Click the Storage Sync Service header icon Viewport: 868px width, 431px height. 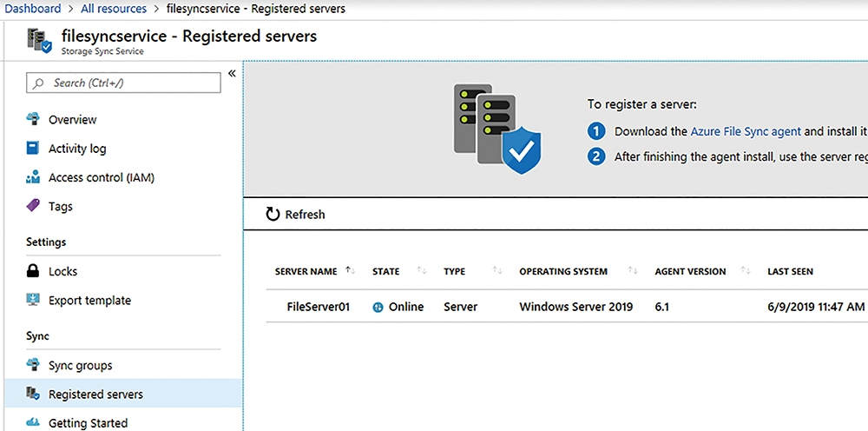tap(39, 41)
